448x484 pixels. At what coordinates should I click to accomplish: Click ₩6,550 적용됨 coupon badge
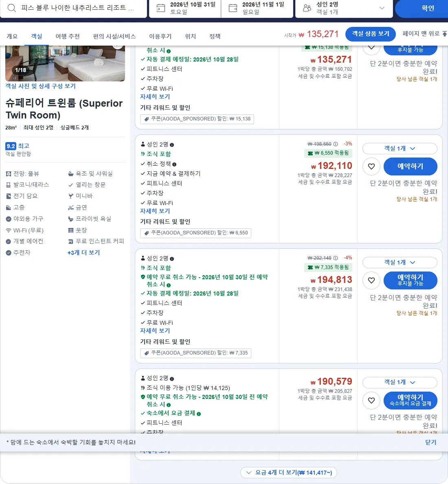coord(328,153)
